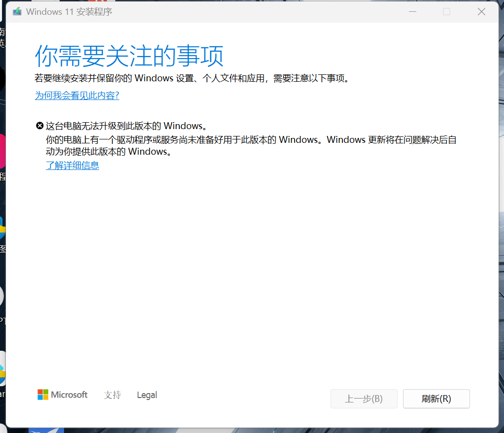
Task: Close the Windows 11 安装程序 window
Action: pos(481,11)
